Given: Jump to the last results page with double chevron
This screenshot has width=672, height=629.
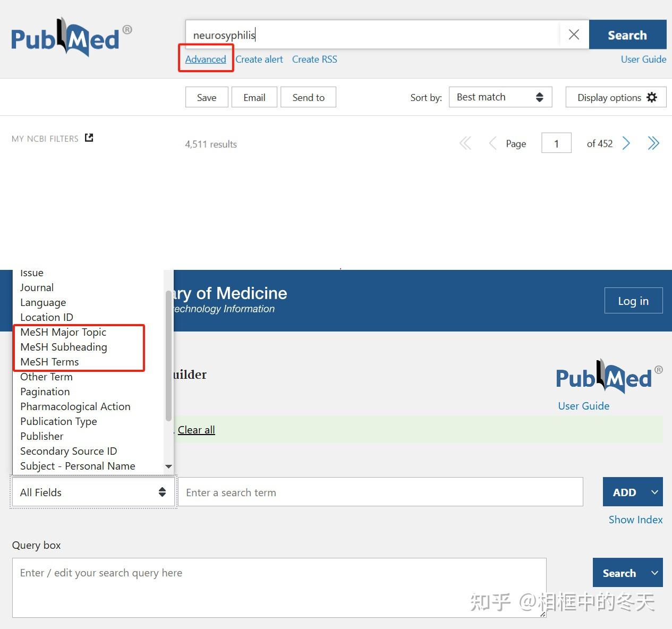Looking at the screenshot, I should (653, 143).
